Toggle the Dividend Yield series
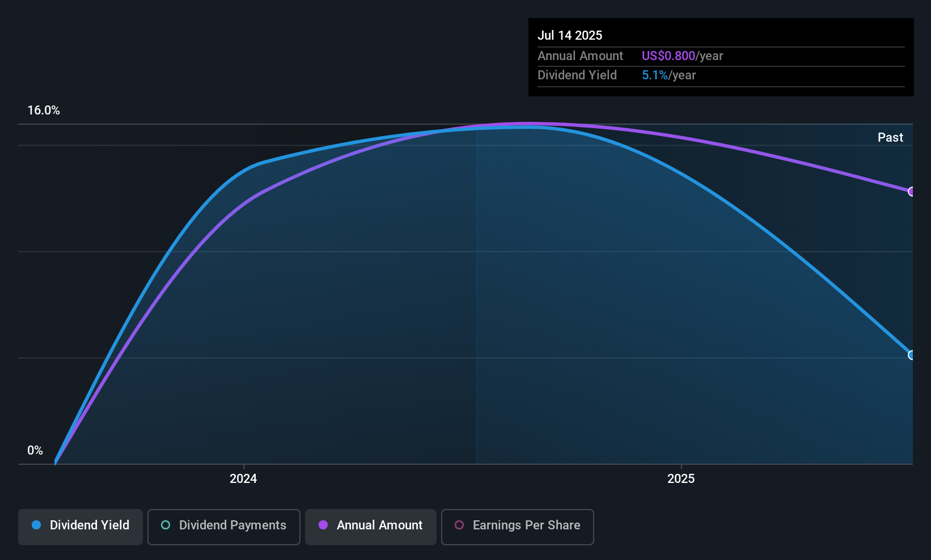Screen dimensions: 931x560 [81, 527]
